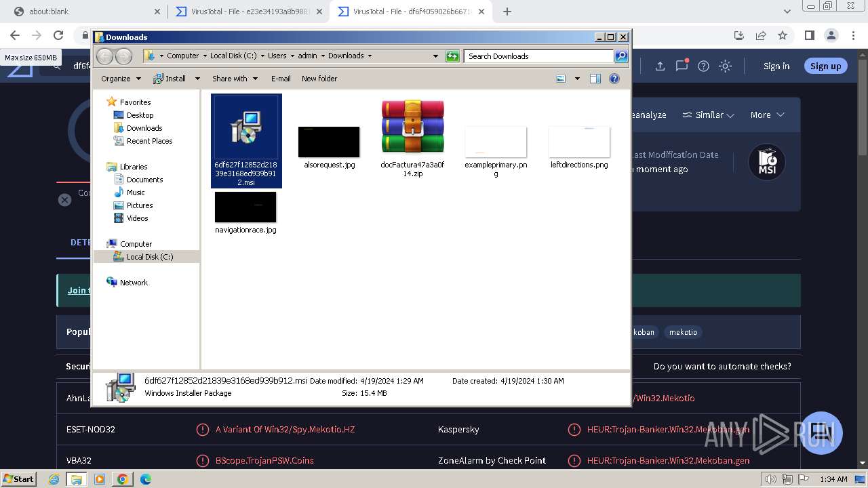Image resolution: width=868 pixels, height=488 pixels.
Task: Open the browser profile icon
Action: (x=831, y=35)
